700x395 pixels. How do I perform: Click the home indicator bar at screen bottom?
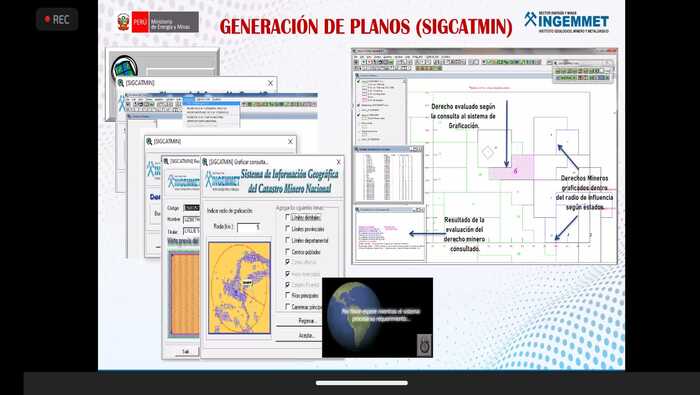click(x=362, y=383)
